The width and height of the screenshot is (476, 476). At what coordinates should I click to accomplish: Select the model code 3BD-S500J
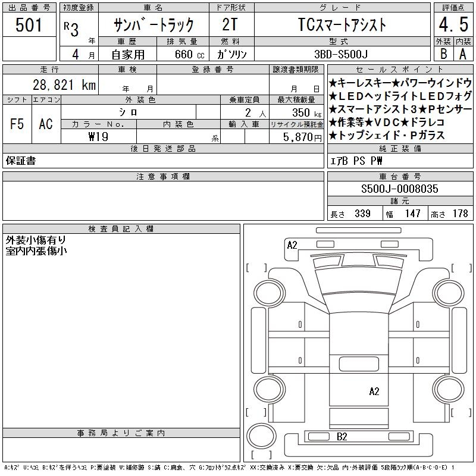(x=341, y=54)
